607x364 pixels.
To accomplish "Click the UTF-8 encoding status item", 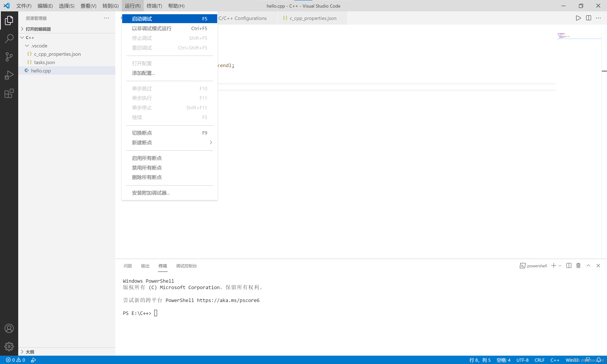I will pyautogui.click(x=522, y=360).
